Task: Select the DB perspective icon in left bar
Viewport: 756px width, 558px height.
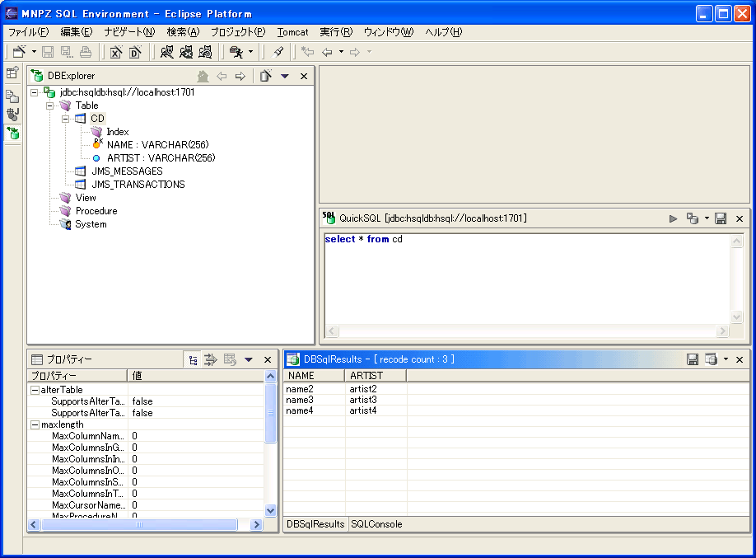Action: tap(12, 133)
